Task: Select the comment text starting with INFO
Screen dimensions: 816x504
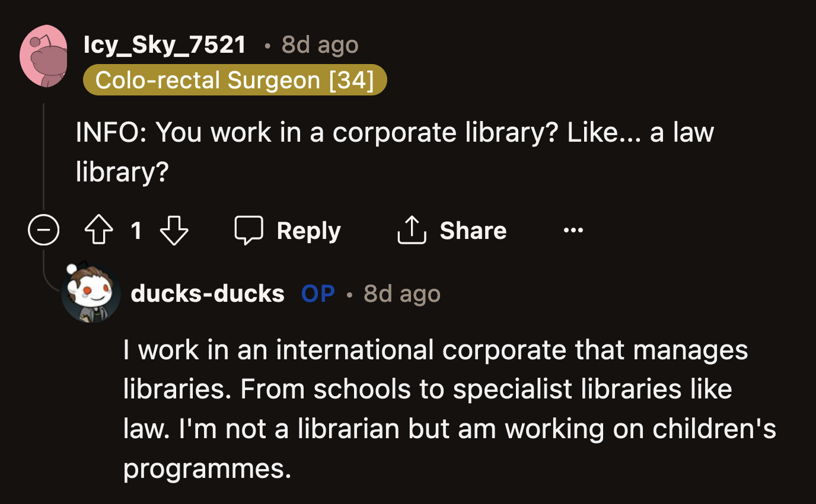Action: [x=394, y=132]
